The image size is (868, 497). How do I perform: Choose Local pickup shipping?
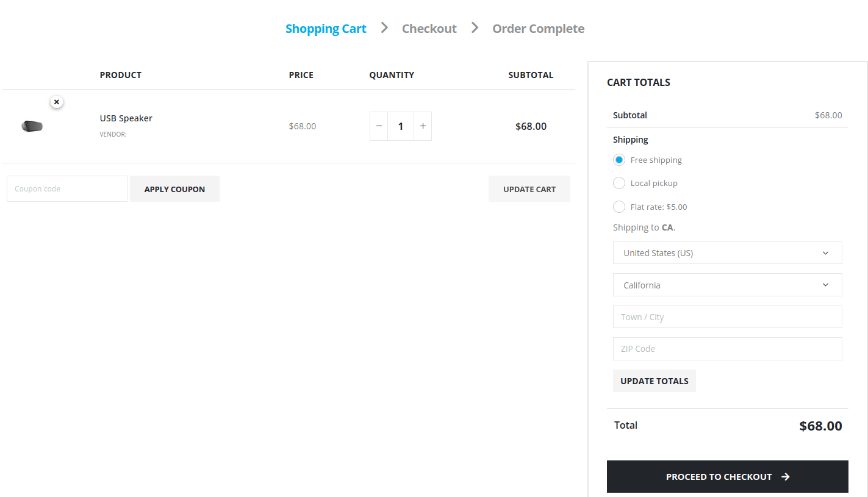619,183
